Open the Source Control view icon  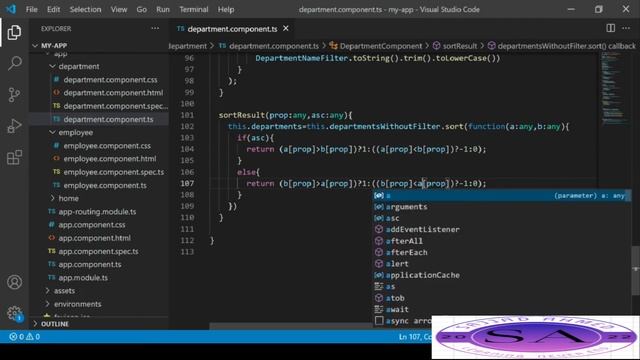click(x=14, y=95)
